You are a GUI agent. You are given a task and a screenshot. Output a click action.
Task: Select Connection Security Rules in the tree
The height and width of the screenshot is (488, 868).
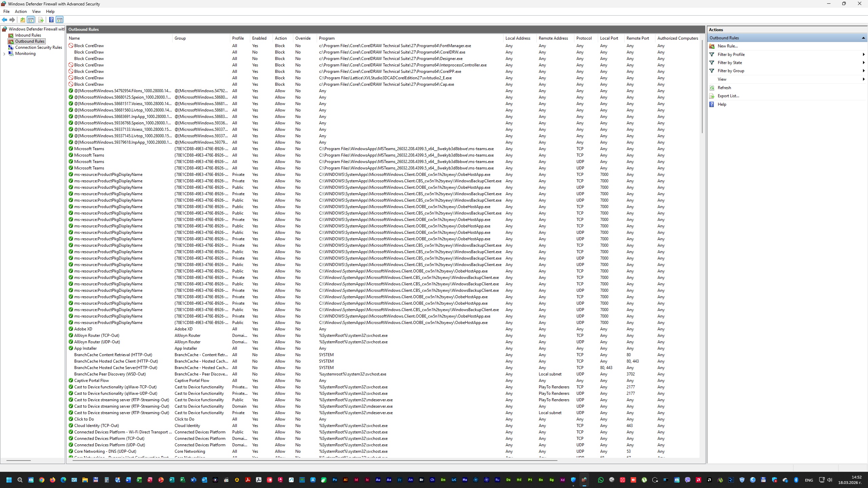tap(38, 47)
